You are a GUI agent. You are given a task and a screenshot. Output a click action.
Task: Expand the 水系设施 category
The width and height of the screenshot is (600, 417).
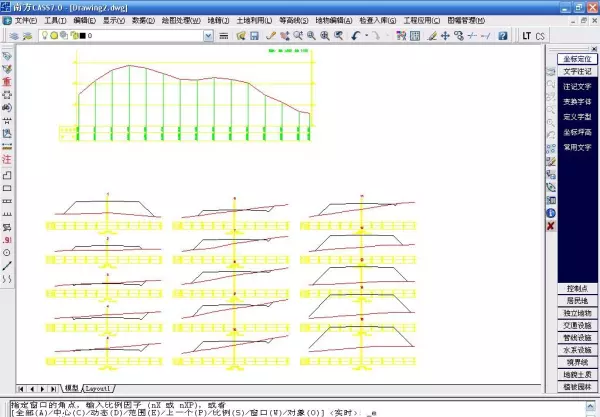pos(577,350)
